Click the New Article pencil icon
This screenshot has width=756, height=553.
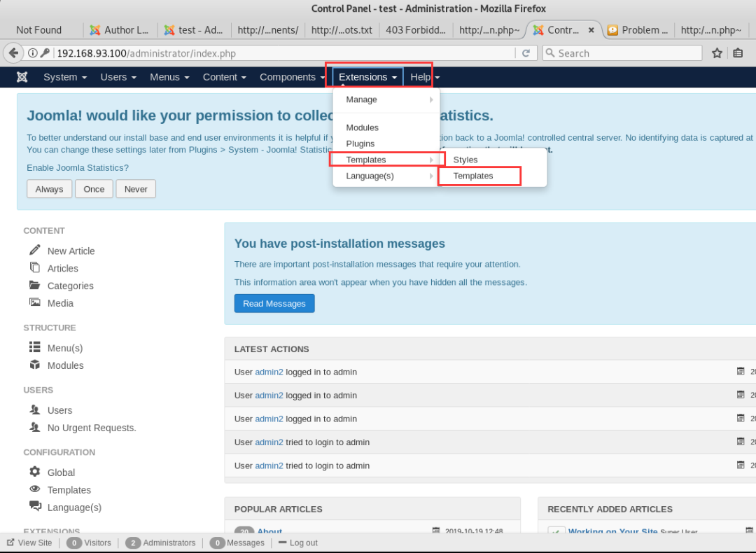[35, 250]
